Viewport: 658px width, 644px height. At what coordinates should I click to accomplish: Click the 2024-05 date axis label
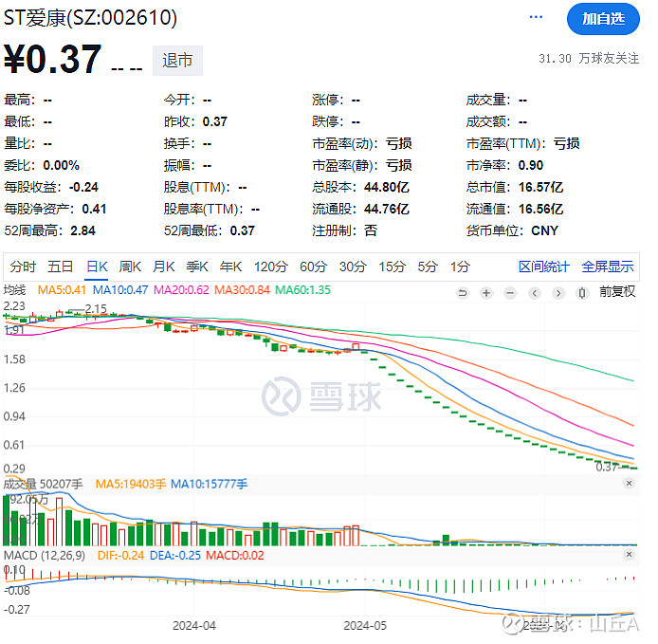coord(365,626)
